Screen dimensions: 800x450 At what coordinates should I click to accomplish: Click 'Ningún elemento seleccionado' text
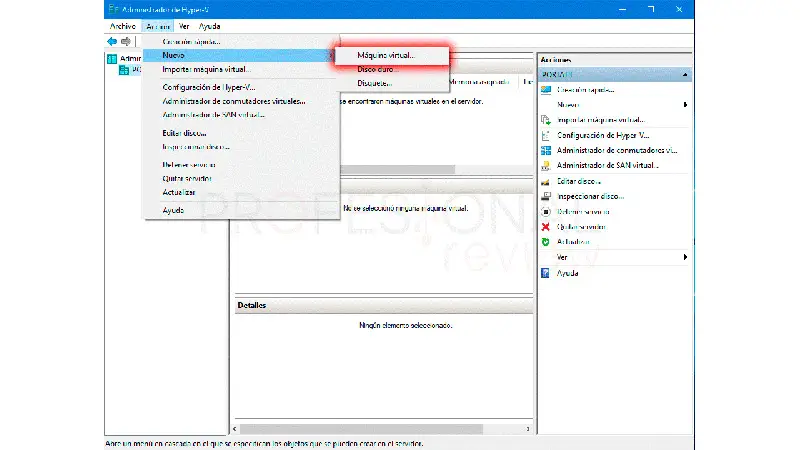pyautogui.click(x=406, y=325)
